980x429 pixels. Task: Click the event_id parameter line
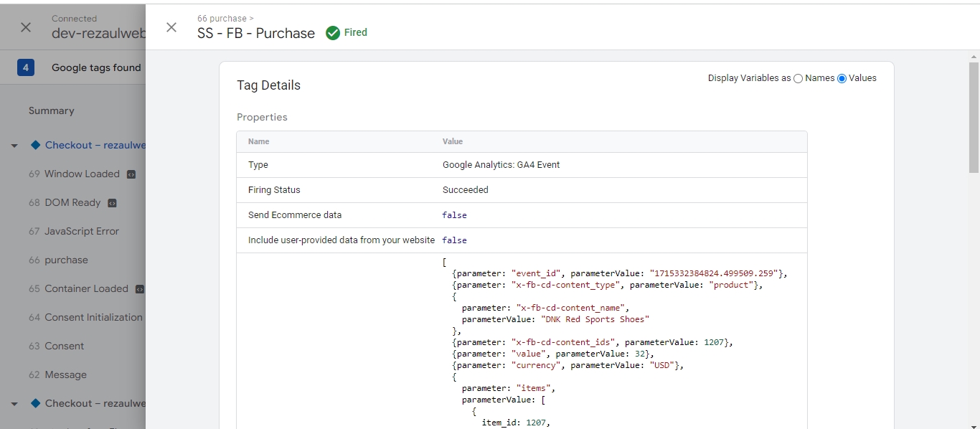point(621,273)
